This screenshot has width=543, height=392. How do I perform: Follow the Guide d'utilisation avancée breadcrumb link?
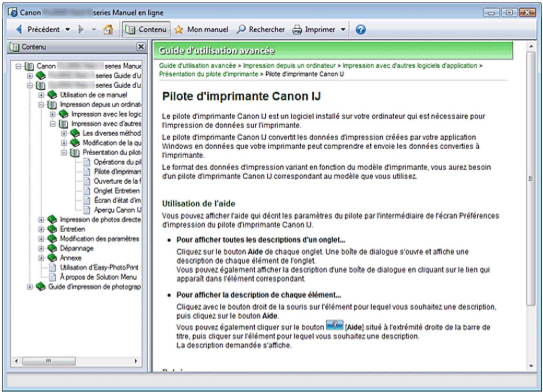point(198,65)
